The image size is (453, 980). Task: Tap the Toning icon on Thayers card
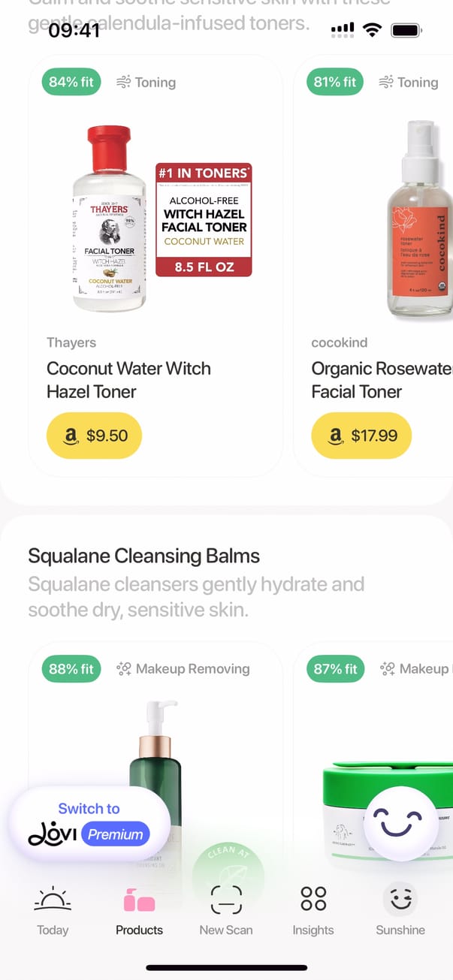124,82
